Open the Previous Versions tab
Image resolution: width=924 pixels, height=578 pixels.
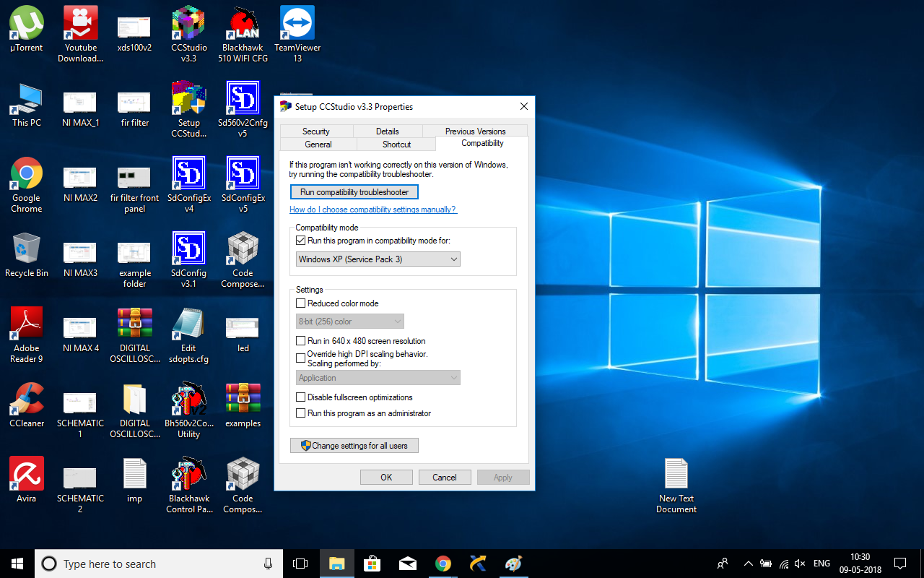tap(476, 131)
